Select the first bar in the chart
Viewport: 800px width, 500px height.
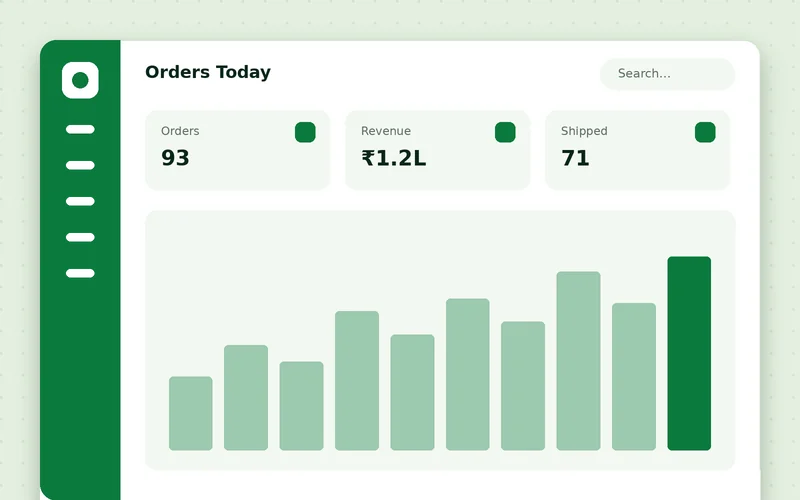[x=191, y=413]
